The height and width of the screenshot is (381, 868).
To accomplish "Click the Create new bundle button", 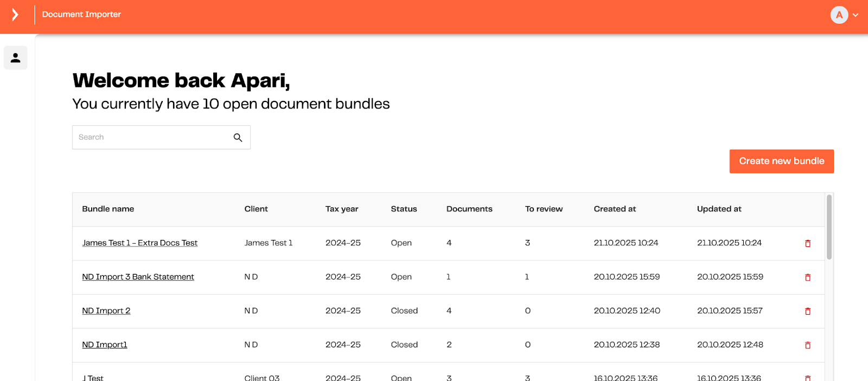I will coord(781,161).
